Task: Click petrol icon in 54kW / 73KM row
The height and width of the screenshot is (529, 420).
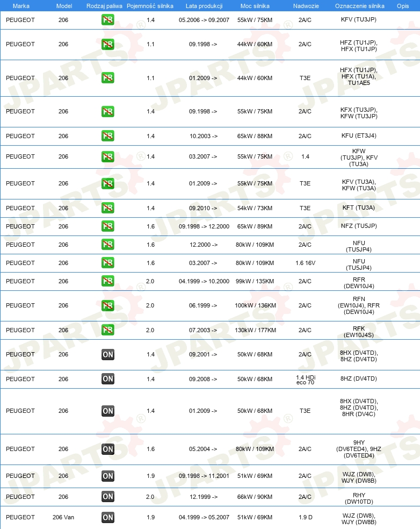Action: (108, 208)
